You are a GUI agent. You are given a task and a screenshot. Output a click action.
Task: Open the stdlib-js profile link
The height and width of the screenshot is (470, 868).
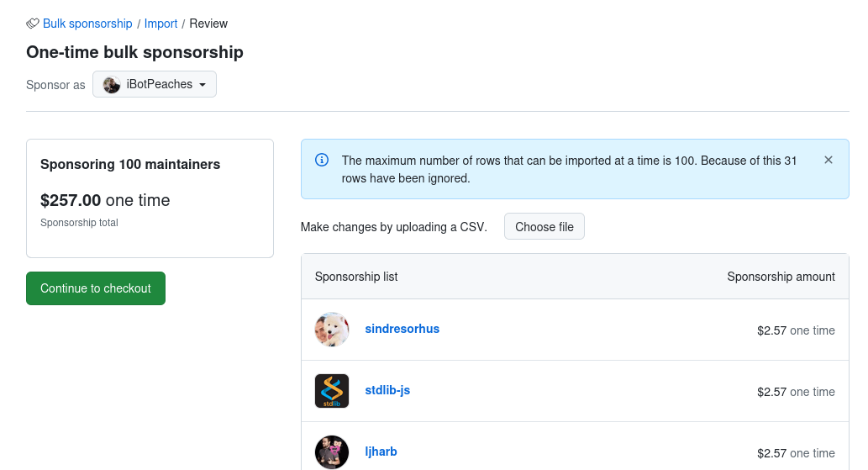coord(387,390)
